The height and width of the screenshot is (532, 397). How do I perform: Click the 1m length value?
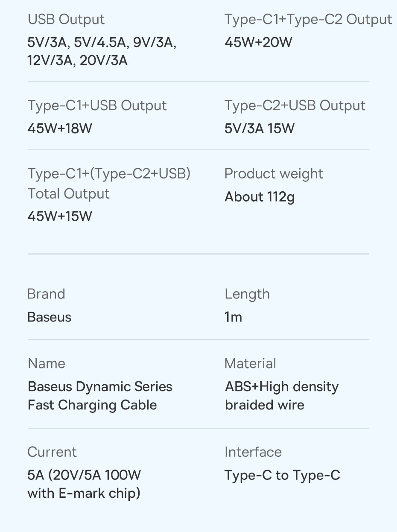233,317
